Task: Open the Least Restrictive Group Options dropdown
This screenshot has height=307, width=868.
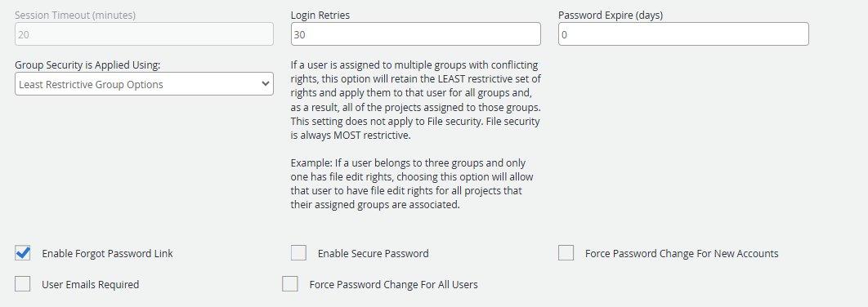Action: pos(144,83)
